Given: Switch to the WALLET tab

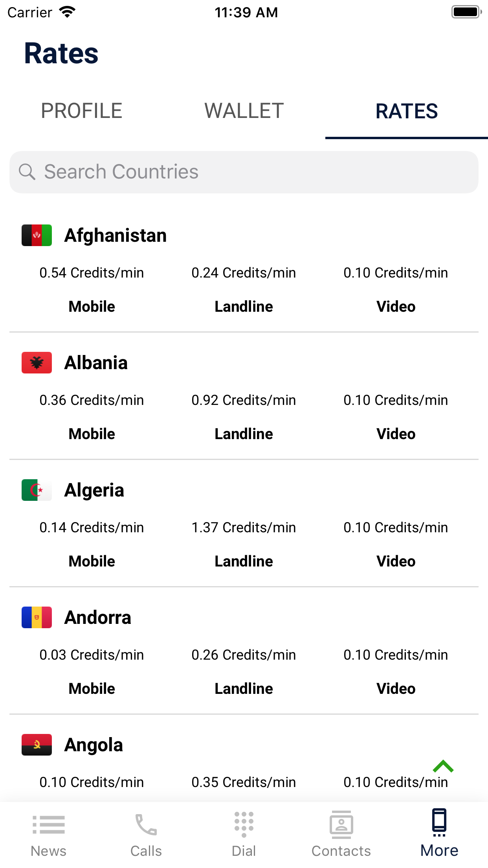Looking at the screenshot, I should pos(244,111).
